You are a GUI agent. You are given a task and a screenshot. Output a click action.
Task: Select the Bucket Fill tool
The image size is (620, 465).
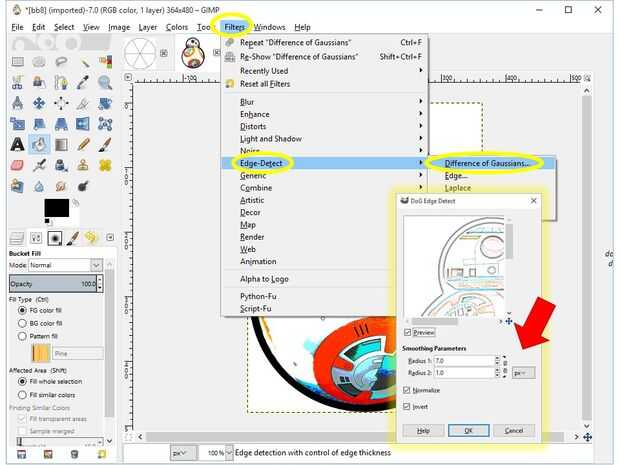click(x=39, y=144)
